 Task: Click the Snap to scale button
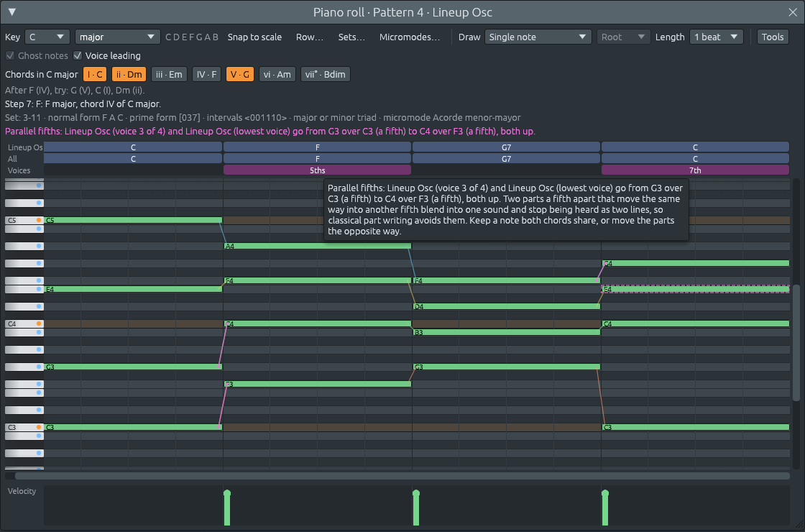pyautogui.click(x=254, y=37)
